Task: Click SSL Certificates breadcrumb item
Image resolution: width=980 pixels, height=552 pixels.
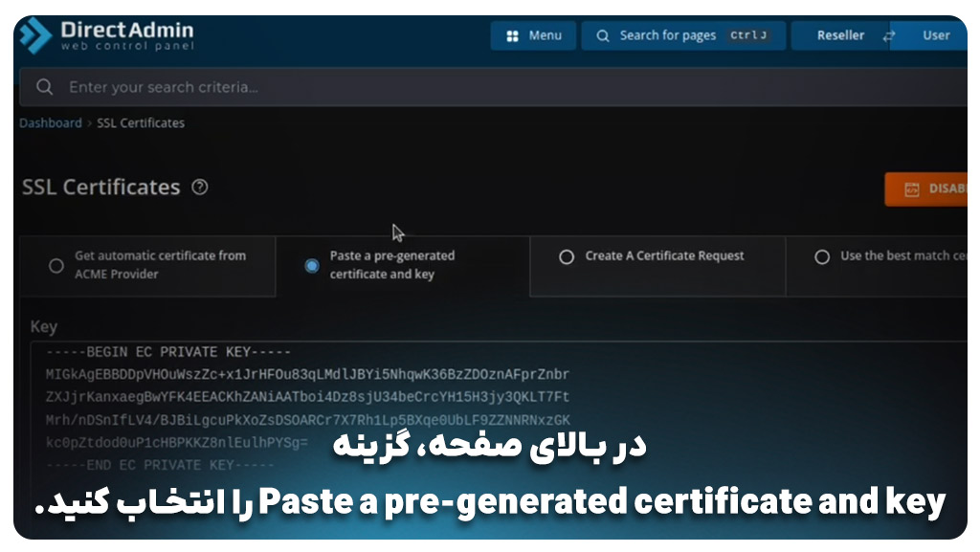Action: [x=141, y=123]
